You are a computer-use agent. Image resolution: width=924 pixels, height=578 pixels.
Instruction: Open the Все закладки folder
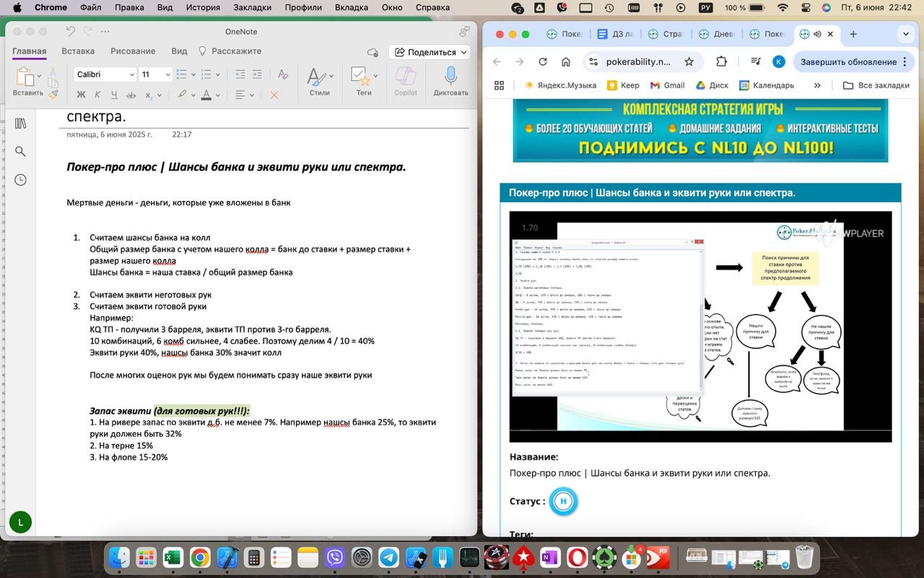(x=876, y=85)
